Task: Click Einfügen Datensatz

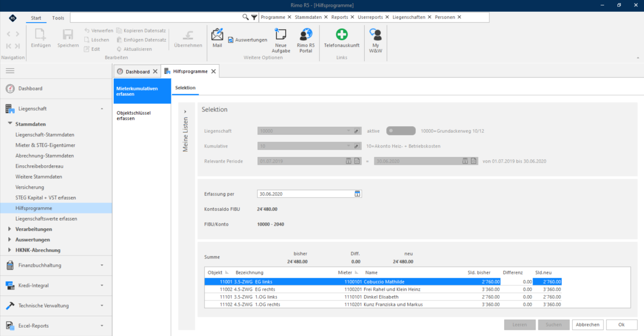Action: click(x=141, y=40)
